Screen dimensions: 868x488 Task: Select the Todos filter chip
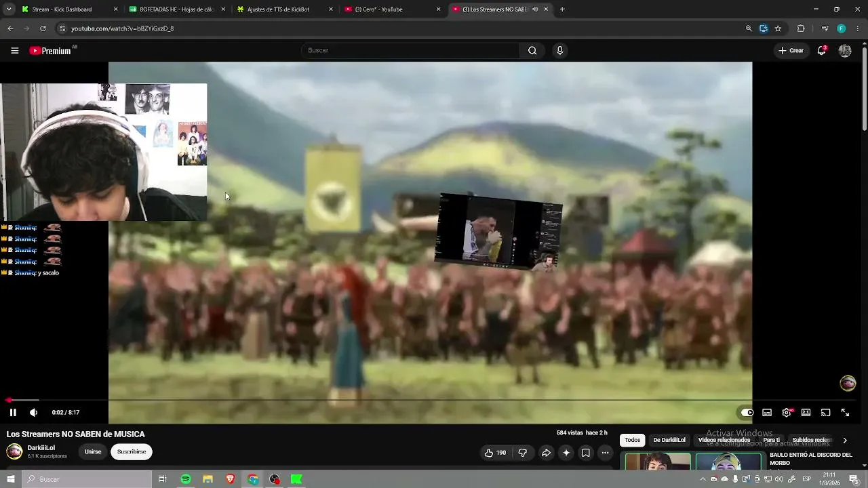633,440
